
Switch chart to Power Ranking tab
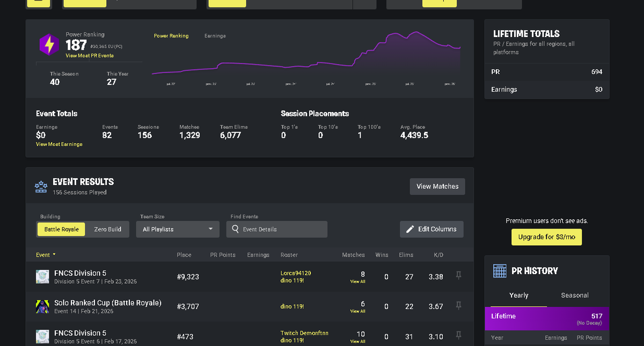coord(171,36)
